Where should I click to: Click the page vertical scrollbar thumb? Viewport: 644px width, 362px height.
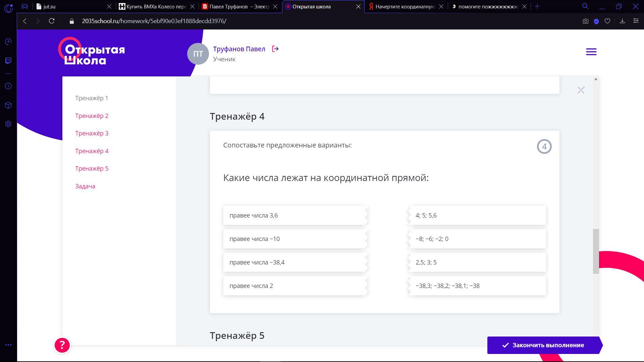[x=596, y=251]
